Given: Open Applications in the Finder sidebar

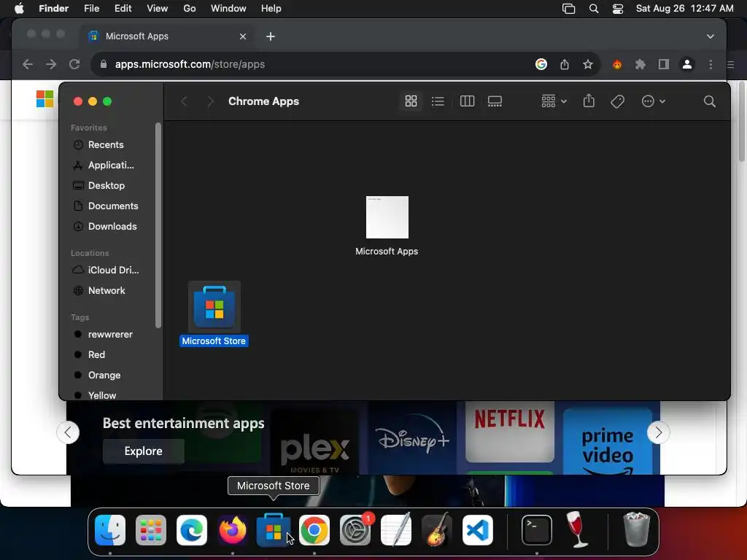Looking at the screenshot, I should (x=111, y=166).
